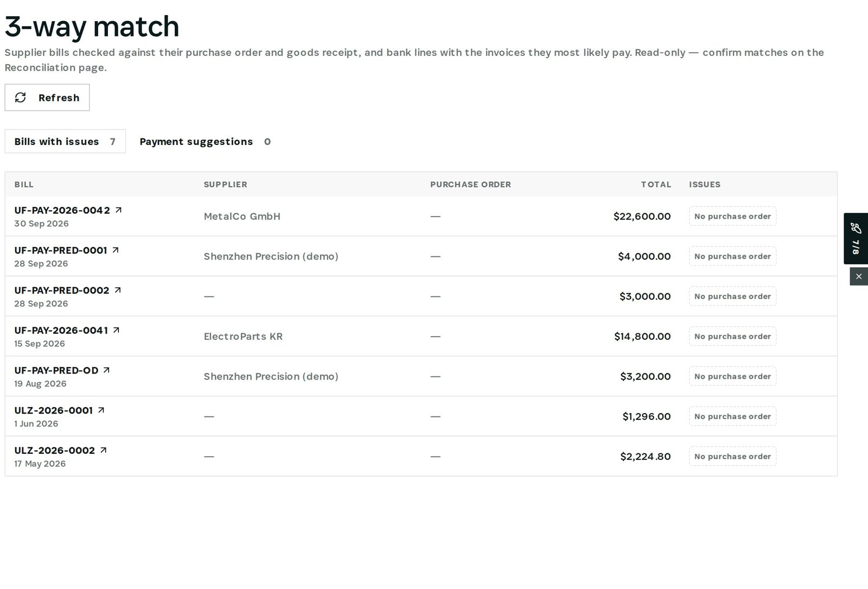Image resolution: width=868 pixels, height=589 pixels.
Task: Switch to Bills with issues tab
Action: [x=65, y=141]
